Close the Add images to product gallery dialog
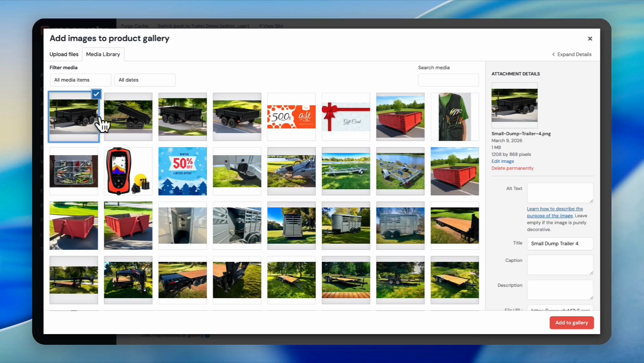Image resolution: width=644 pixels, height=363 pixels. pyautogui.click(x=590, y=39)
